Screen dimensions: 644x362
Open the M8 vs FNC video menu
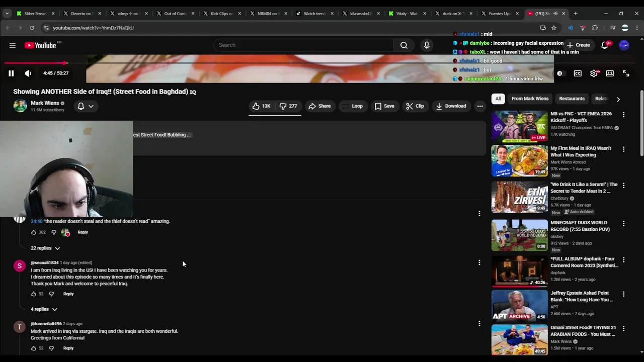[x=623, y=115]
